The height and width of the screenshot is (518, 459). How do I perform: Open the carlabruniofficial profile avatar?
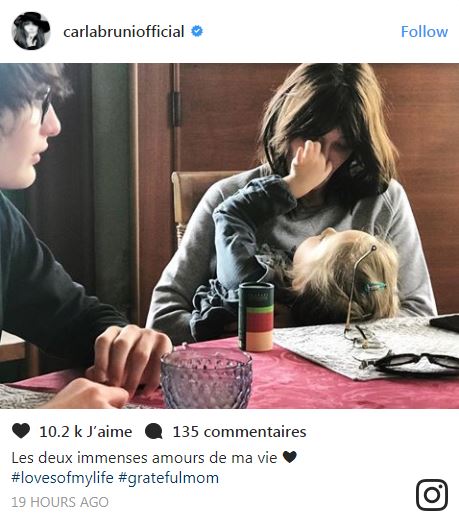click(x=31, y=31)
